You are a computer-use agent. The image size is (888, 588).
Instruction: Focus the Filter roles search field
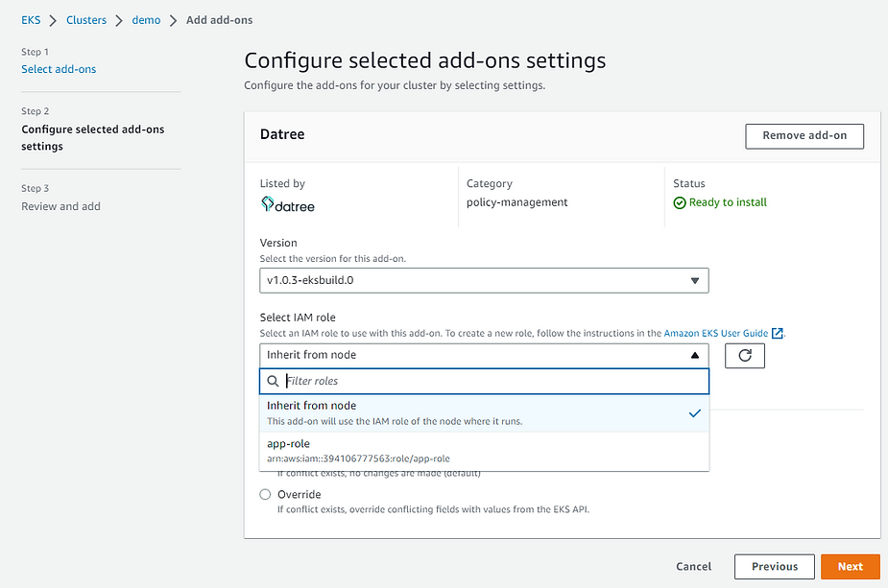pyautogui.click(x=484, y=381)
